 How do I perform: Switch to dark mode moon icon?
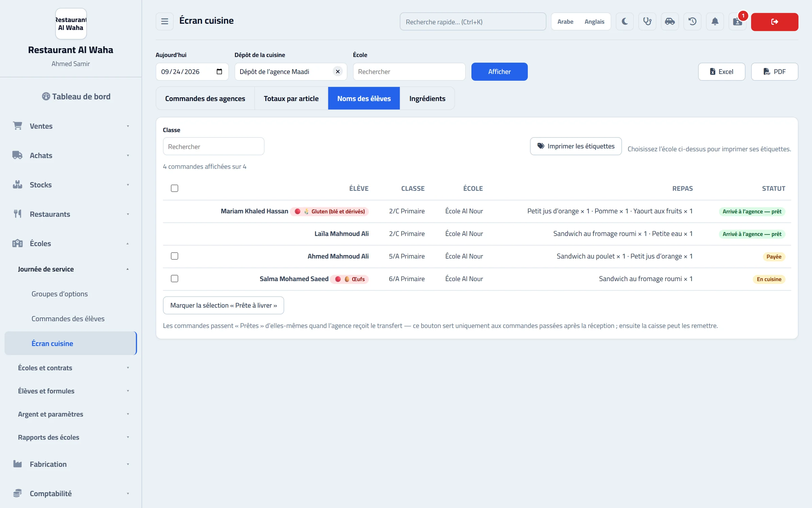(x=625, y=22)
